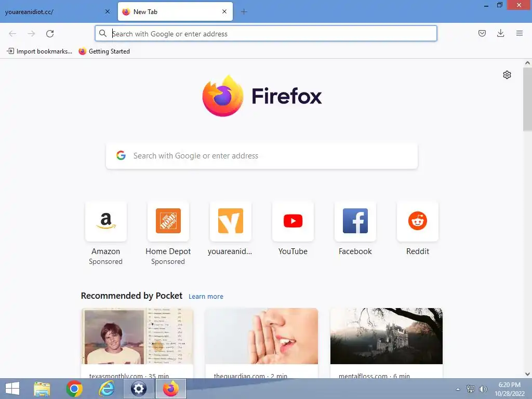
Task: Reload the current page
Action: point(50,34)
